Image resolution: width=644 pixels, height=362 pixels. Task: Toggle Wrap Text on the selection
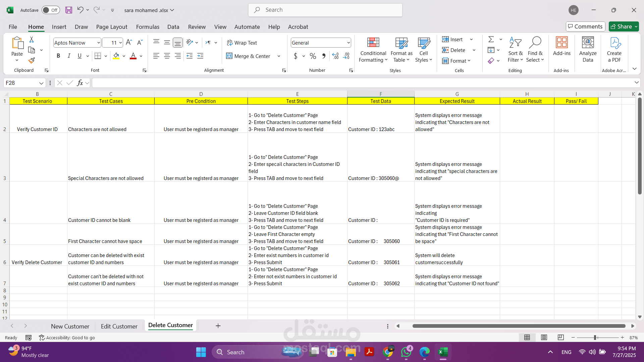click(x=242, y=43)
